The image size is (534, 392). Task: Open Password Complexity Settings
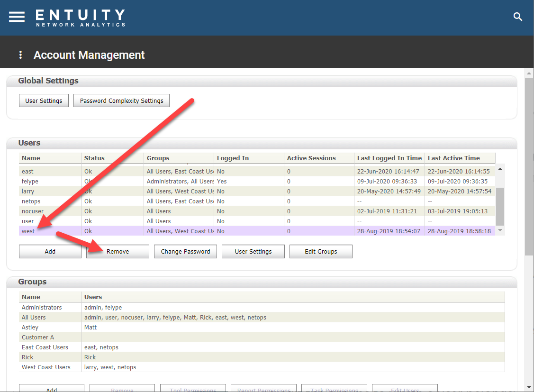tap(122, 100)
